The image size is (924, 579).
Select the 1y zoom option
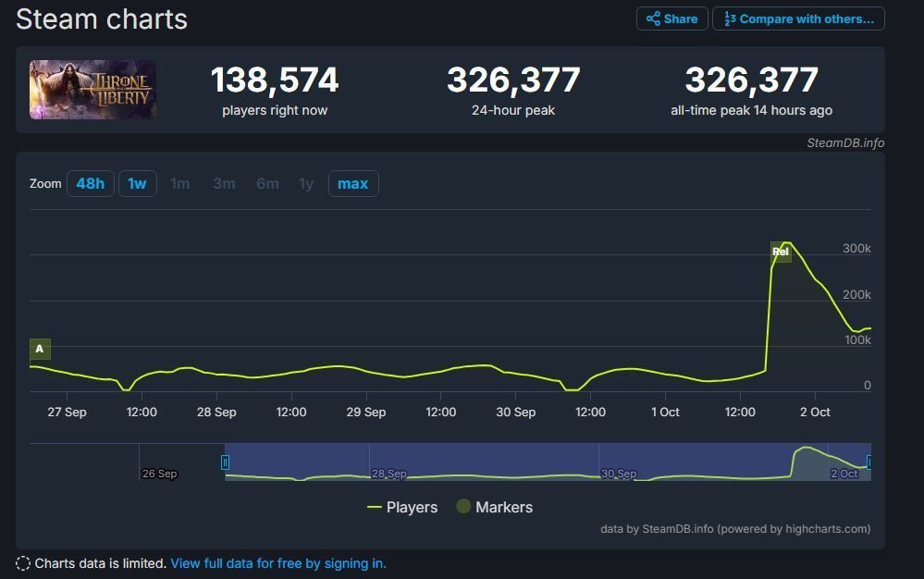[x=306, y=184]
